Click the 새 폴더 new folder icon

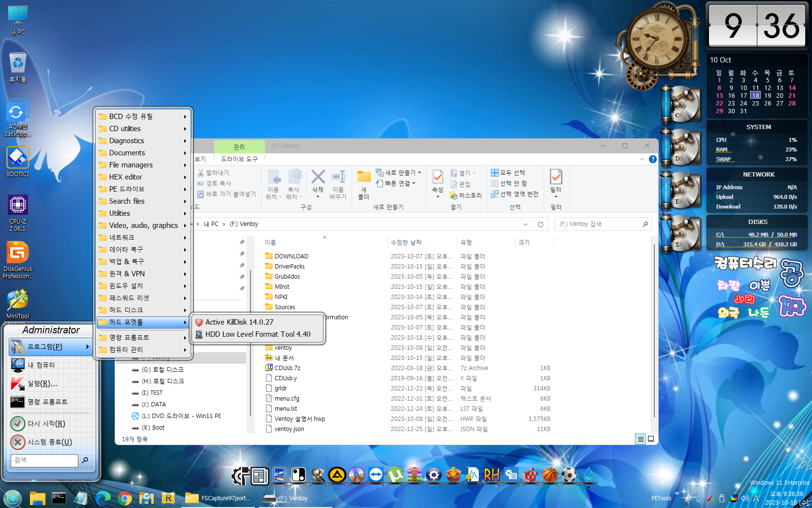pyautogui.click(x=364, y=184)
